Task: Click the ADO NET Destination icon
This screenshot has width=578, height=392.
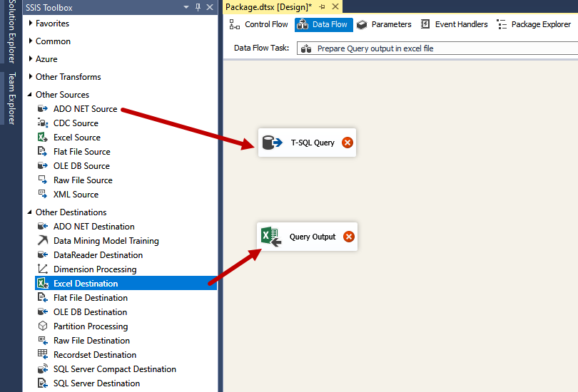Action: (x=43, y=226)
